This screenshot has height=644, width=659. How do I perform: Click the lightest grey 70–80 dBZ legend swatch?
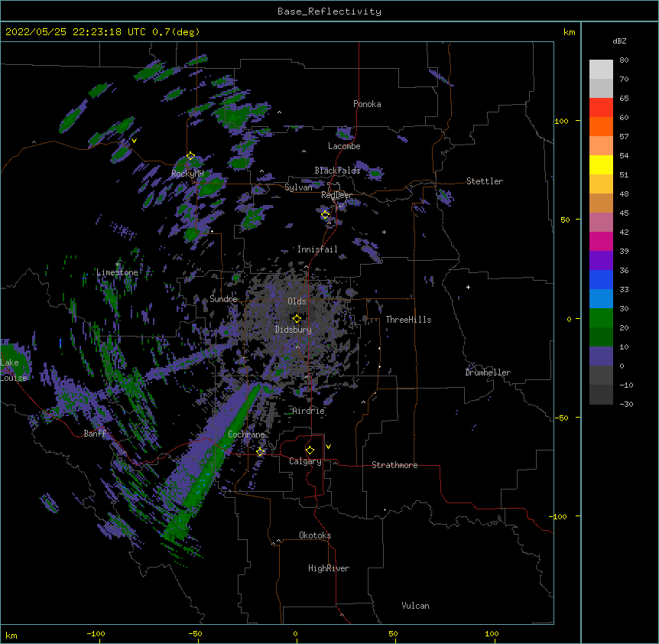pyautogui.click(x=601, y=70)
